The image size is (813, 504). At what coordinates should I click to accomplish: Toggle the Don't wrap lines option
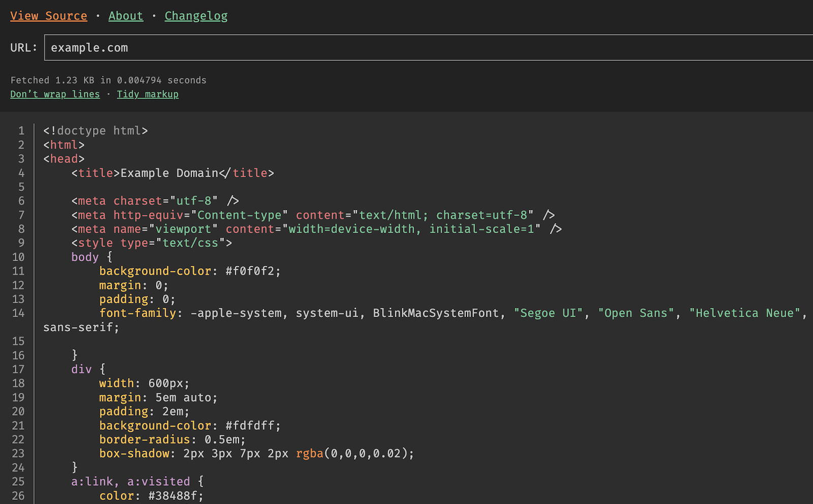(55, 94)
